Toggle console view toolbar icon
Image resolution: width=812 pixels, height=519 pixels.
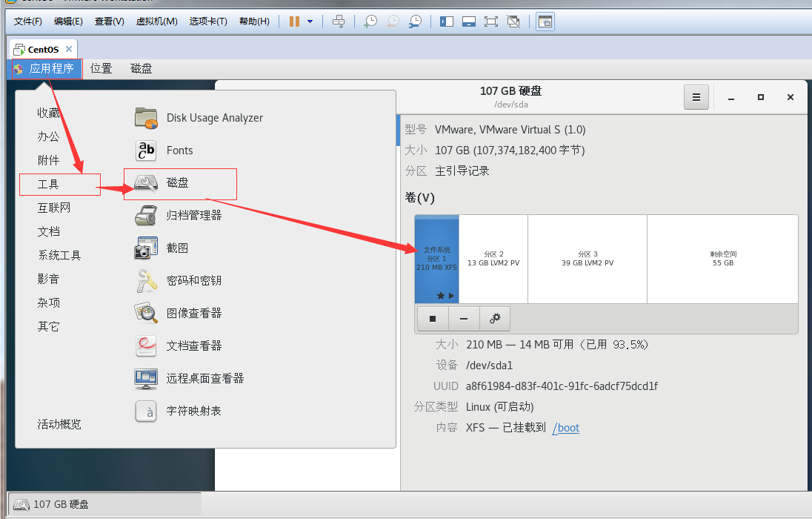[545, 22]
